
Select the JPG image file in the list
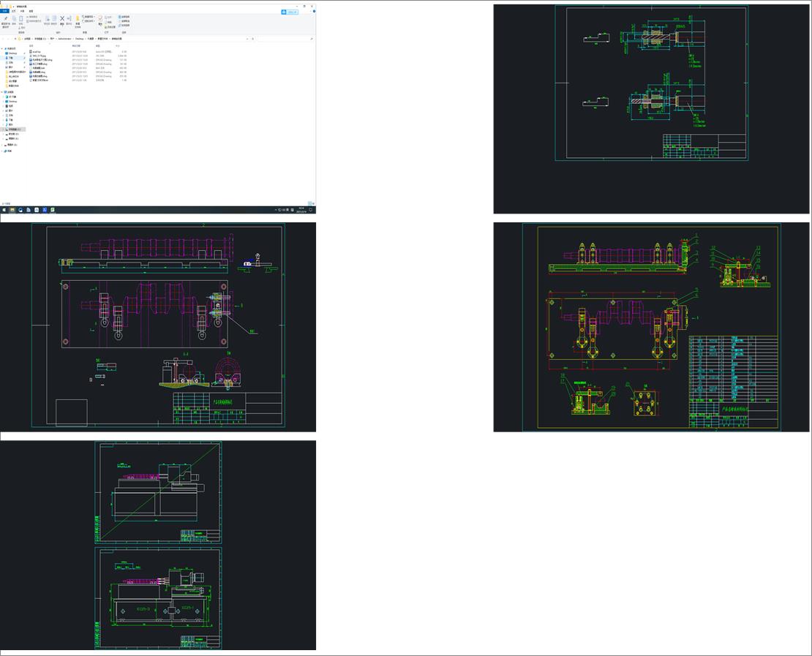coord(39,56)
